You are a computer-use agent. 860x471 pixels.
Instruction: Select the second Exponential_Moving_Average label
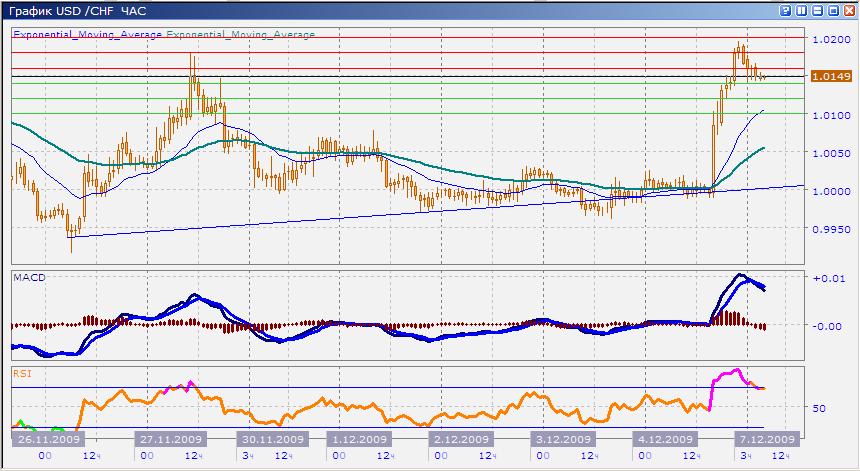point(240,34)
